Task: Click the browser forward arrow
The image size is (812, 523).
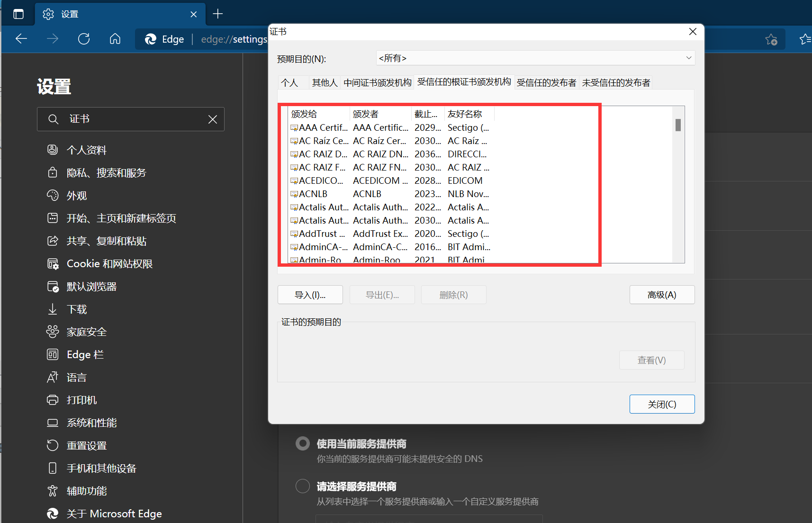Action: (53, 39)
